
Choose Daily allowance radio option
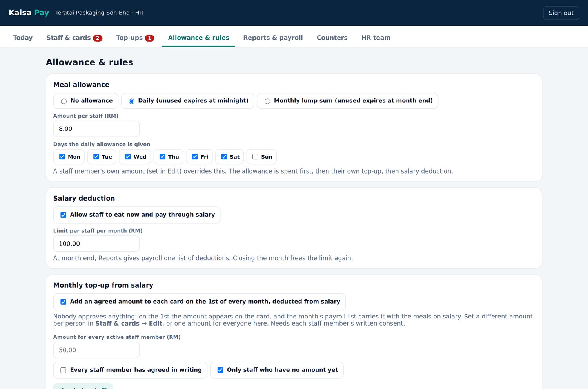(x=132, y=101)
